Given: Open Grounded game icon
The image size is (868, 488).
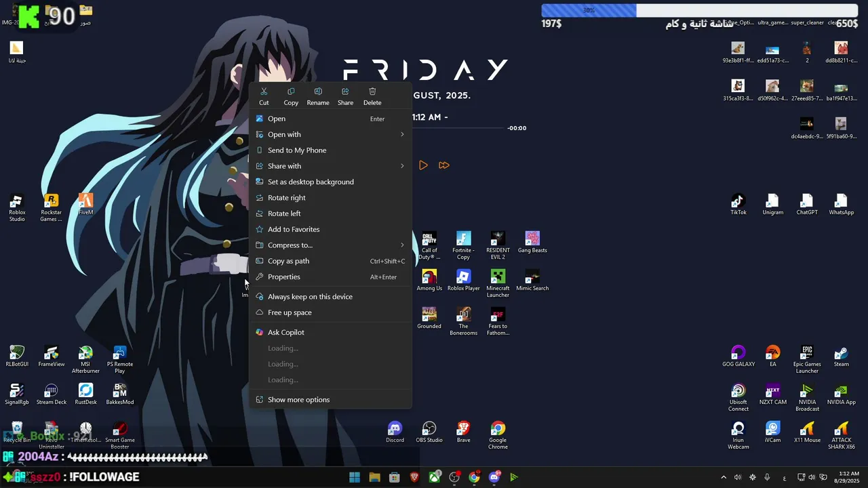Looking at the screenshot, I should (x=429, y=318).
